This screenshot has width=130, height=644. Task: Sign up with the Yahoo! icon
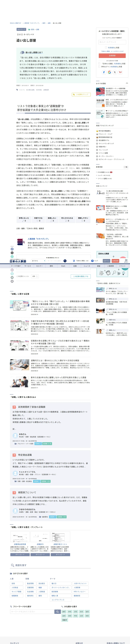pos(120,72)
